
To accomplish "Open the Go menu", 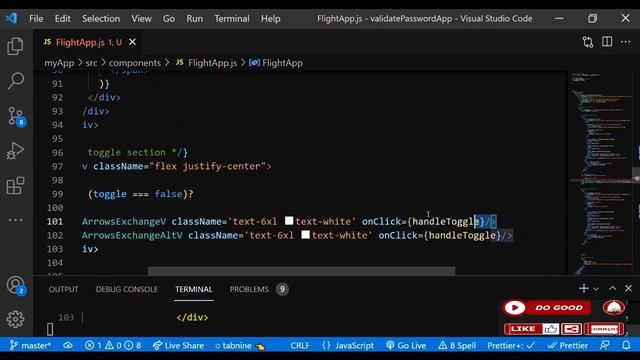I will [x=169, y=19].
